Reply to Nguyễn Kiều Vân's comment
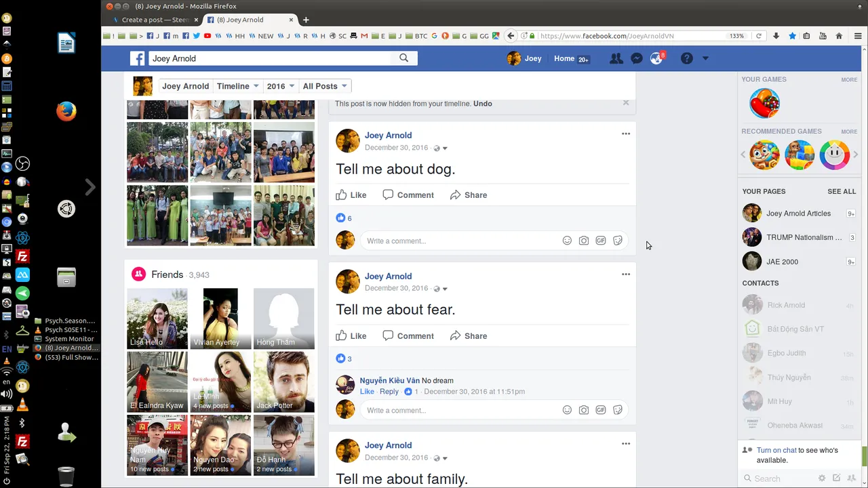 pyautogui.click(x=389, y=392)
